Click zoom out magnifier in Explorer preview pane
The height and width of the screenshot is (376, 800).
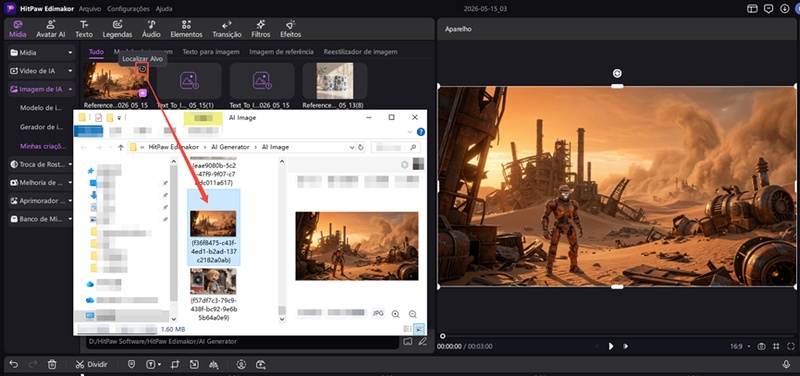click(413, 314)
